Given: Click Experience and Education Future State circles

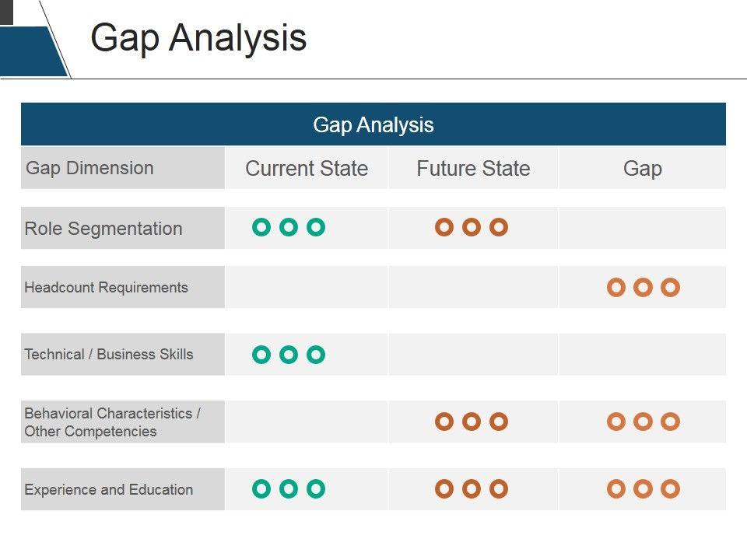Looking at the screenshot, I should [472, 488].
